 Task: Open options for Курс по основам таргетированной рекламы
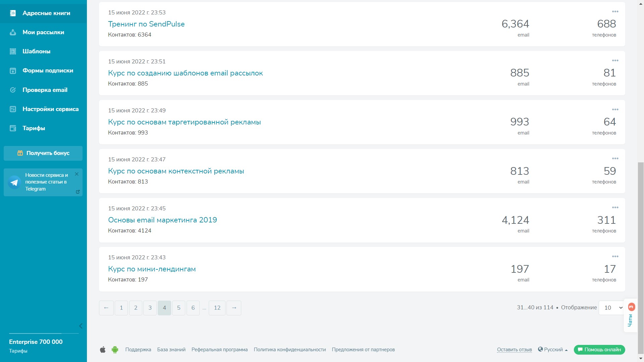pyautogui.click(x=615, y=110)
